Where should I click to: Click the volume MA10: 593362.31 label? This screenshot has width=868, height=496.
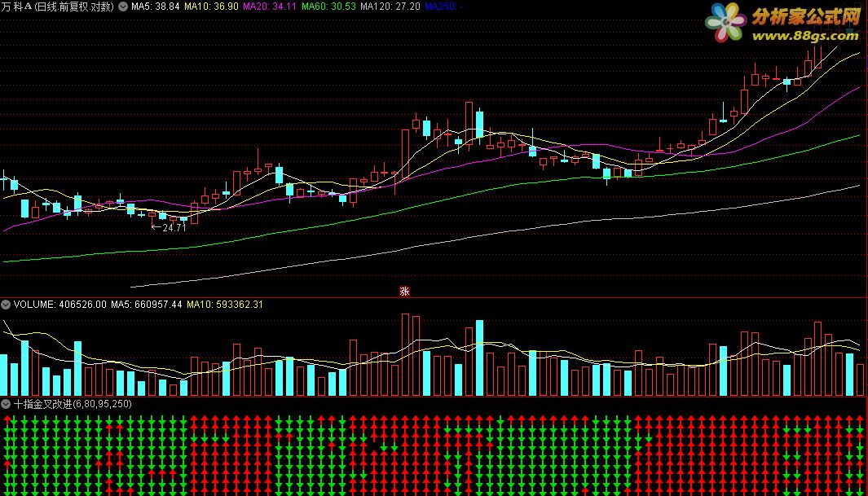point(224,305)
